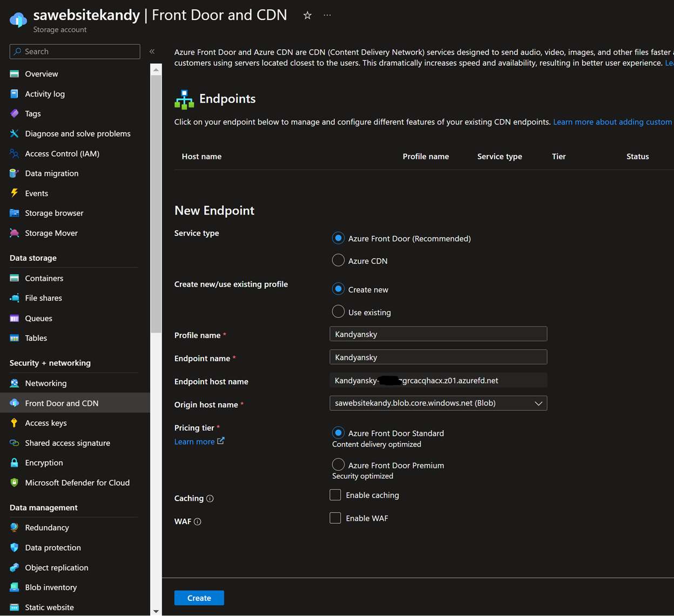Image resolution: width=674 pixels, height=616 pixels.
Task: Click the Tier column header
Action: click(559, 157)
